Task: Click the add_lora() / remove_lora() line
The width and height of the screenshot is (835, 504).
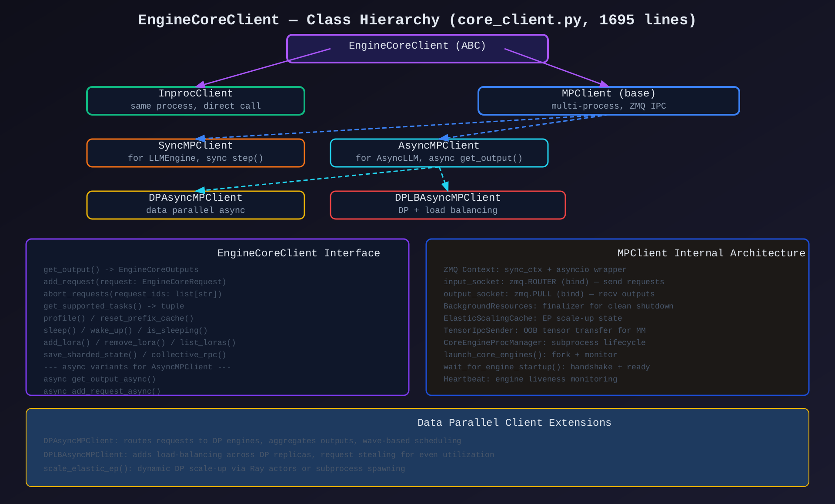Action: pos(140,342)
